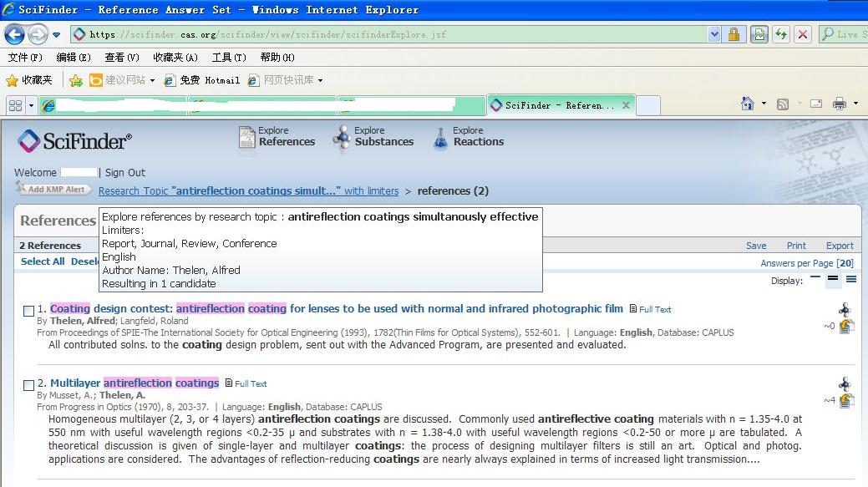
Task: Click the Print toolbar icon
Action: pyautogui.click(x=840, y=104)
